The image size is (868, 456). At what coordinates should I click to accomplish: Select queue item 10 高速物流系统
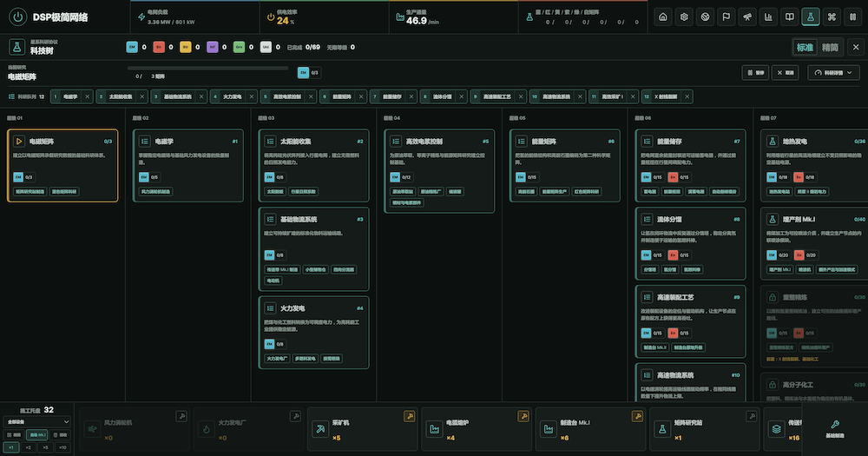click(557, 96)
